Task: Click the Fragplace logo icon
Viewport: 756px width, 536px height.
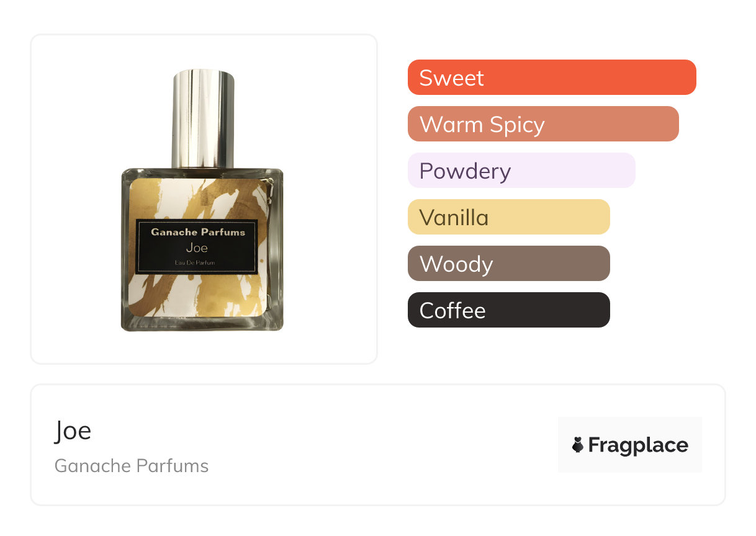Action: (x=578, y=445)
